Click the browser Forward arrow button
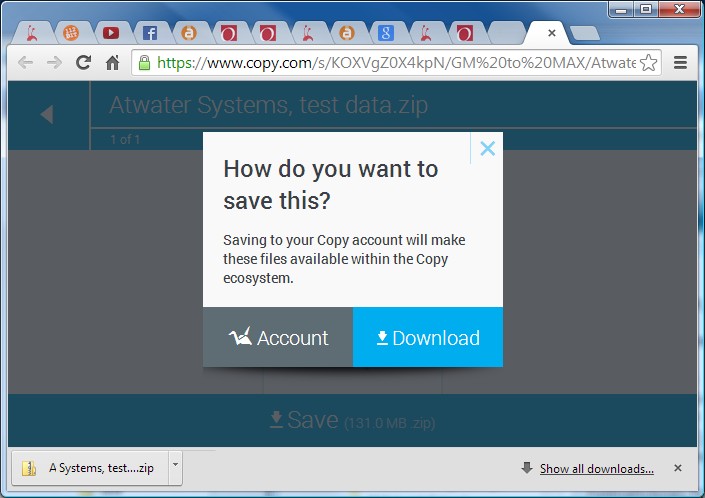 [54, 62]
